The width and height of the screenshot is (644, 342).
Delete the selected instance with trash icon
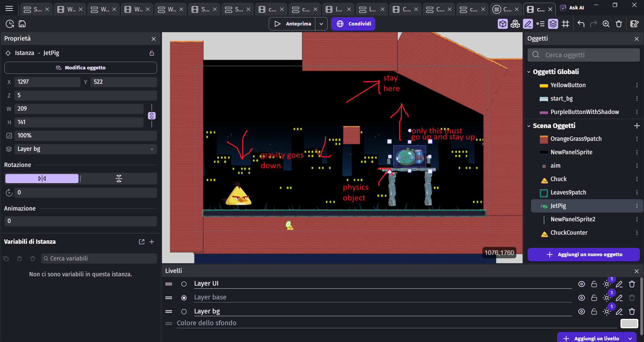(x=619, y=24)
